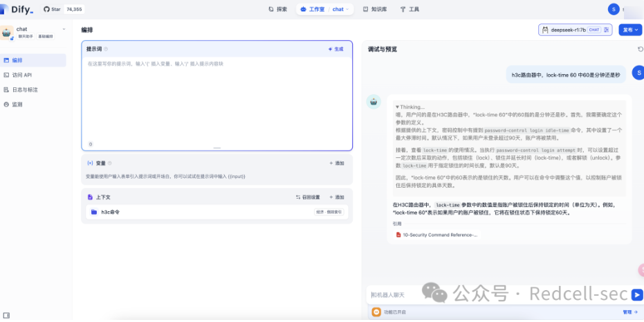Screen dimensions: 644x322
Task: Expand the chat app info chevron
Action: [64, 29]
